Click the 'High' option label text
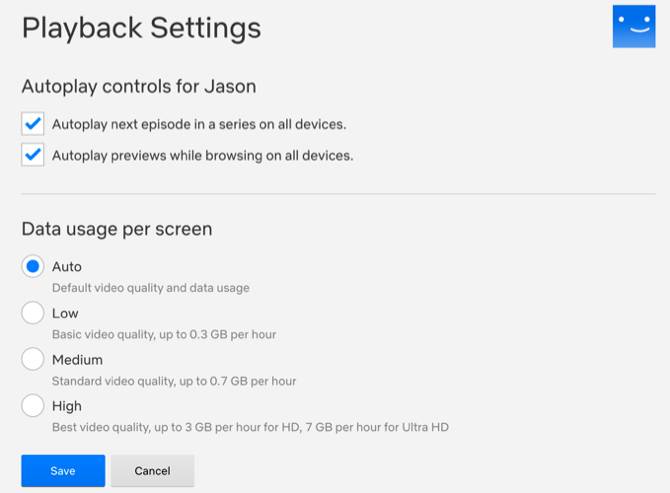The width and height of the screenshot is (670, 493). (67, 406)
